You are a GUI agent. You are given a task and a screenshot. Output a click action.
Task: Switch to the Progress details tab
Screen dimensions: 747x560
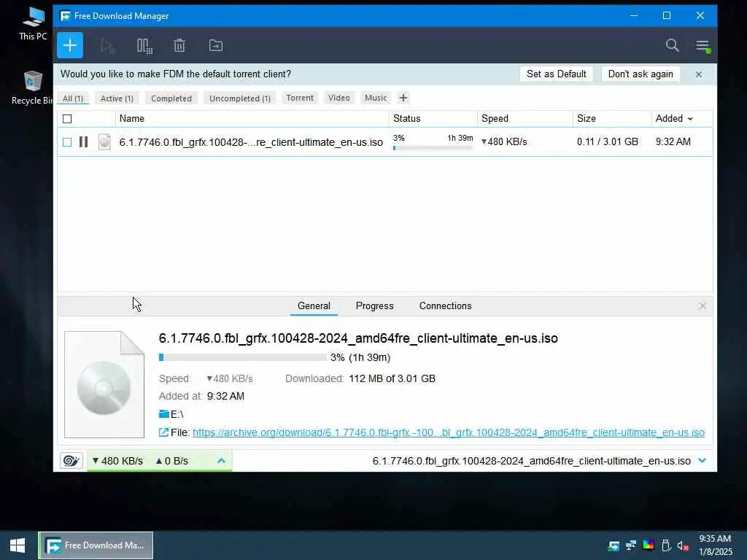pyautogui.click(x=374, y=306)
